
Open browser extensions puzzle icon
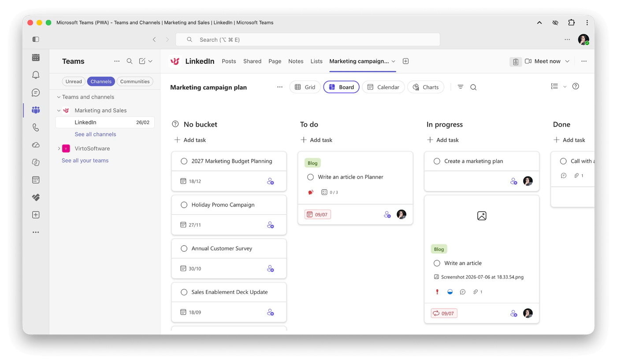tap(572, 22)
